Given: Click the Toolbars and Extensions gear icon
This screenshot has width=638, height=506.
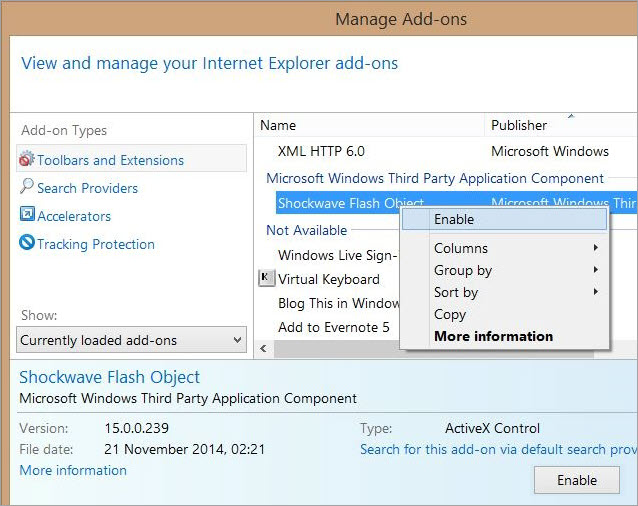Looking at the screenshot, I should 28,160.
